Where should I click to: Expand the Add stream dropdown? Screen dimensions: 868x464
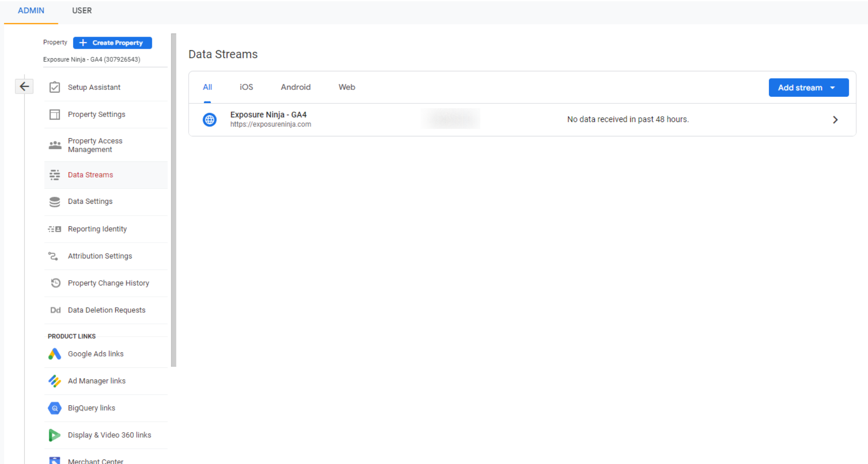coord(809,88)
